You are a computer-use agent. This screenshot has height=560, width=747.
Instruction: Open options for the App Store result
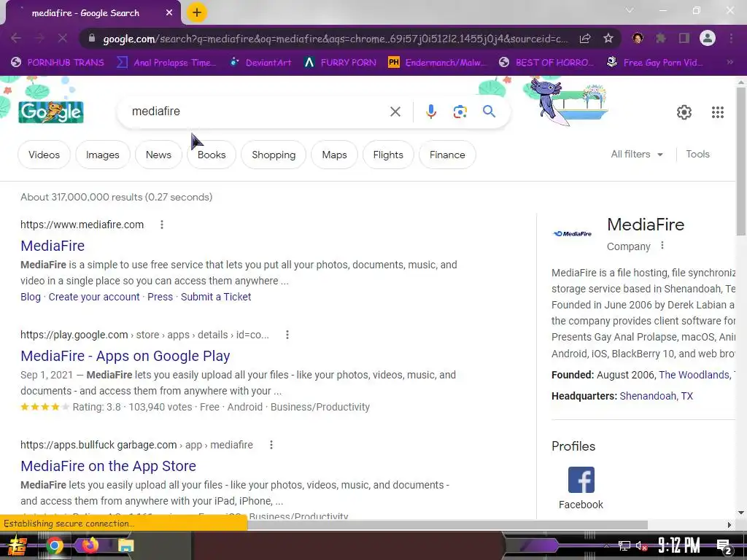coord(271,445)
